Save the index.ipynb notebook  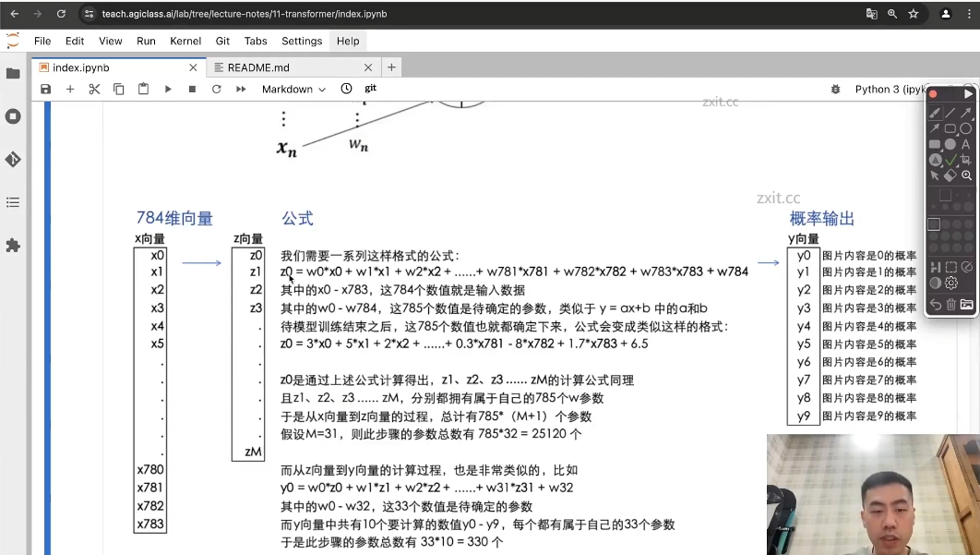(45, 89)
